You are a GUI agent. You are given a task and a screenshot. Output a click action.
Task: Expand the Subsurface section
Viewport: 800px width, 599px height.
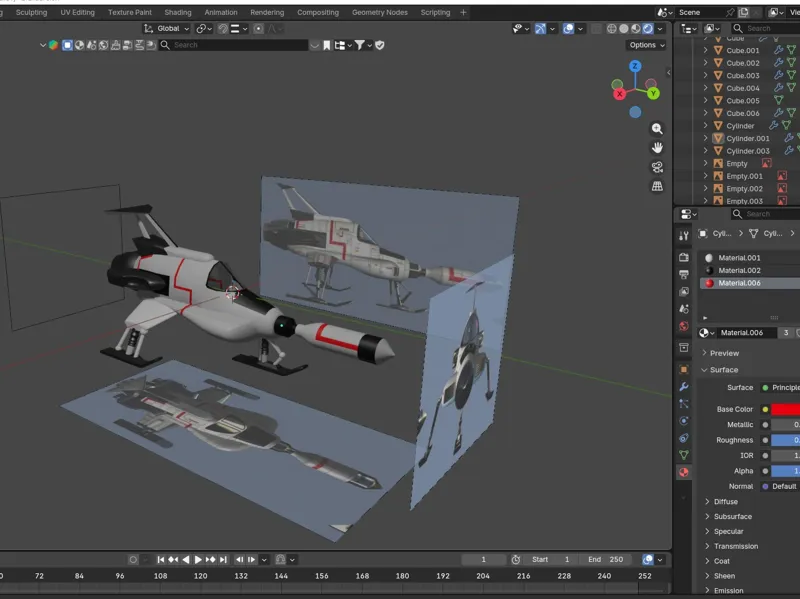click(707, 516)
